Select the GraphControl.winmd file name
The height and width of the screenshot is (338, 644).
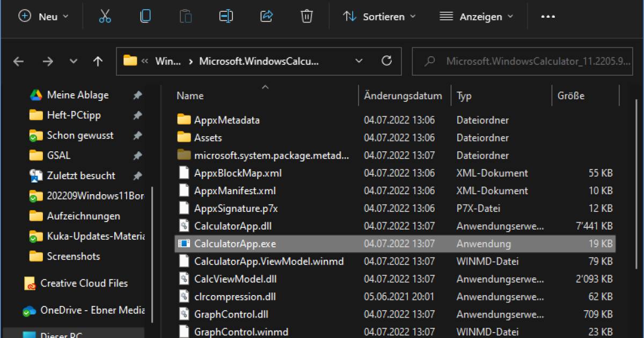coord(241,332)
